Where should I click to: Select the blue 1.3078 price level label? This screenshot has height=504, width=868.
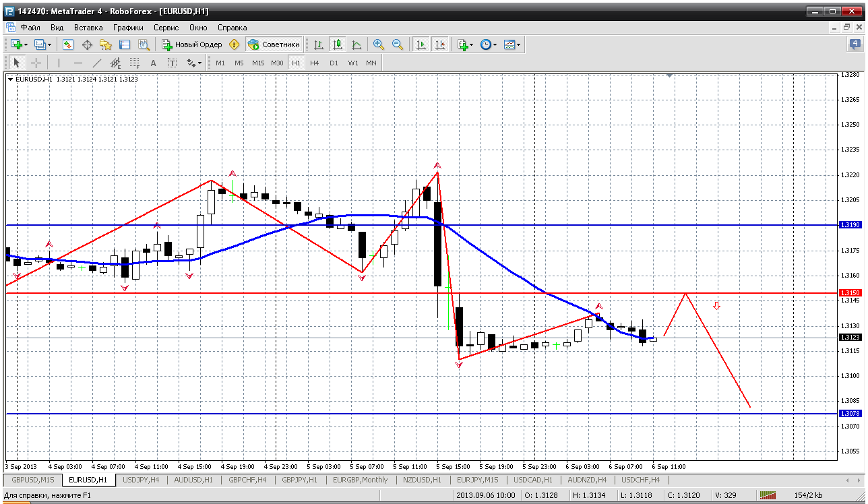click(850, 413)
